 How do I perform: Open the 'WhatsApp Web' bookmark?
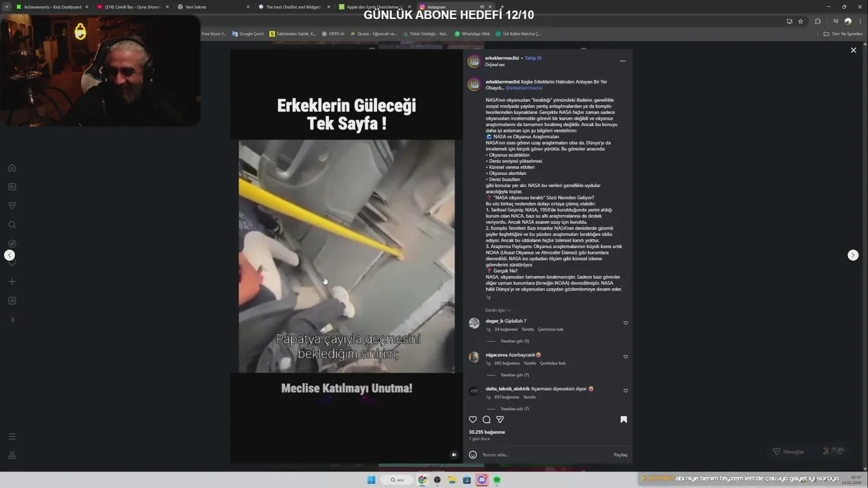tap(472, 33)
